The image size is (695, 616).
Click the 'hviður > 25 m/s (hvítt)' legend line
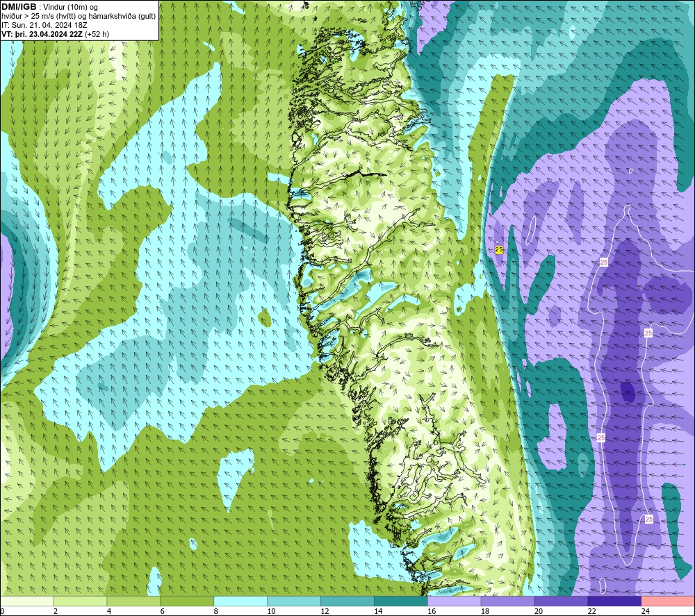coord(40,17)
